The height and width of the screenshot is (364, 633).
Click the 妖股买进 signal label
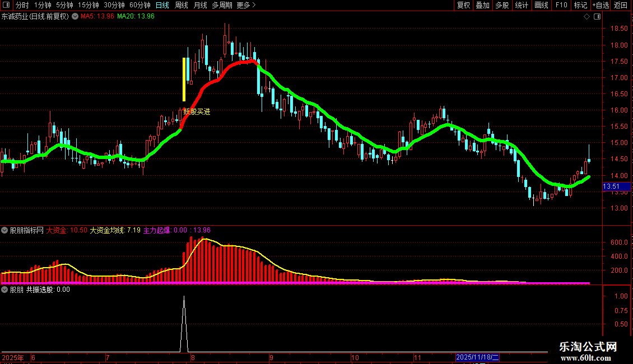(x=197, y=112)
